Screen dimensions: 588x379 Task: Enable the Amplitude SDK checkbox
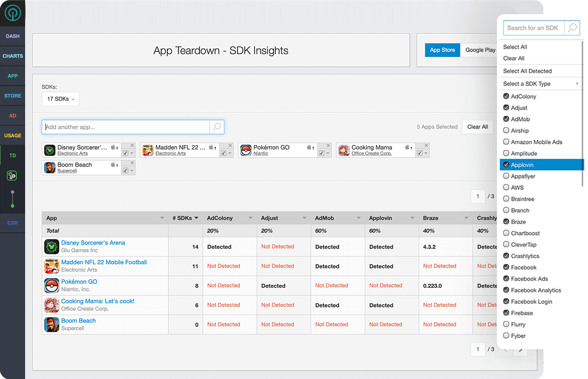pyautogui.click(x=506, y=153)
